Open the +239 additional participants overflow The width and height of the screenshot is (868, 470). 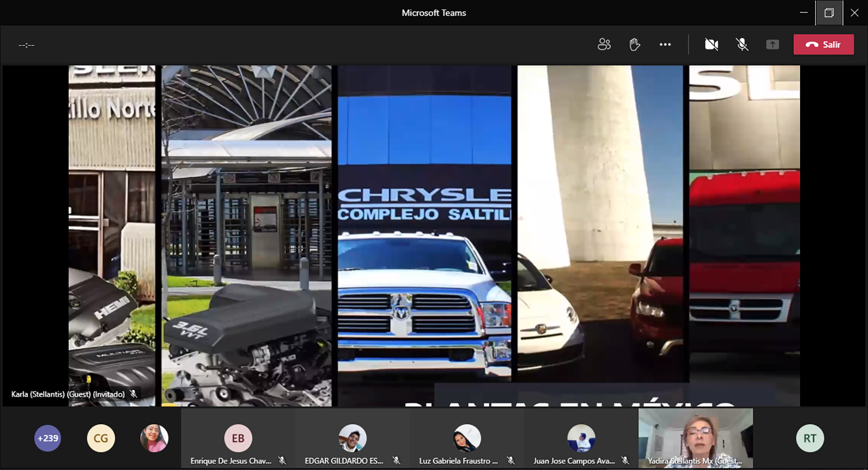pyautogui.click(x=48, y=438)
